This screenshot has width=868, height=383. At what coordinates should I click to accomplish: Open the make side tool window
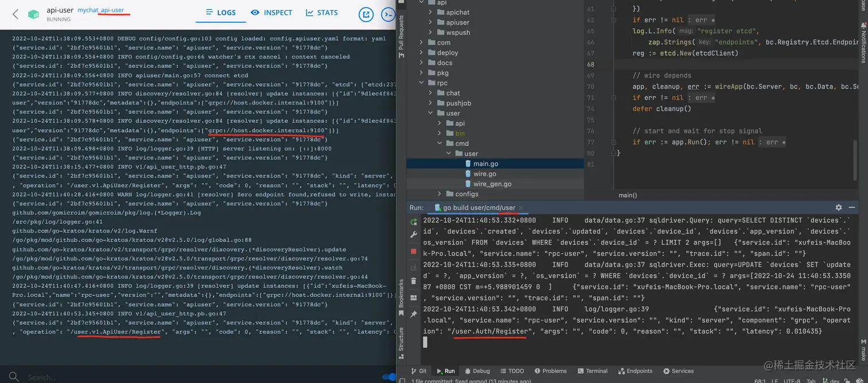(x=863, y=349)
